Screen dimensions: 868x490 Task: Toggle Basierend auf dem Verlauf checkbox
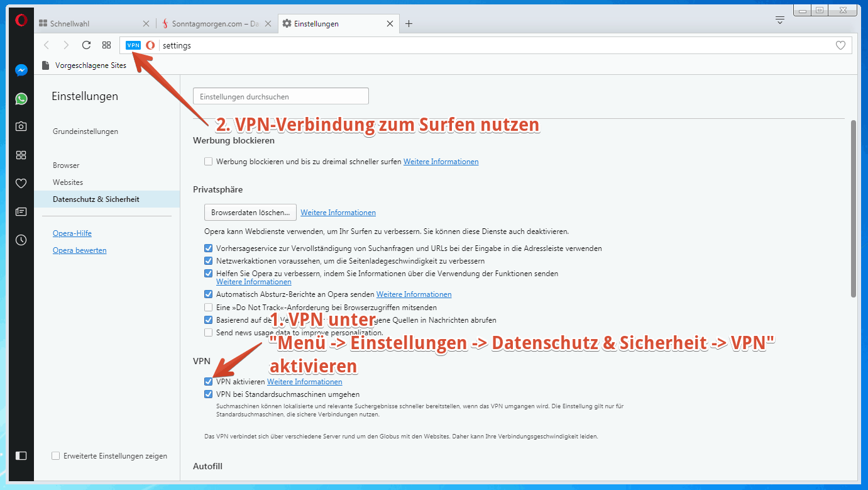click(209, 320)
